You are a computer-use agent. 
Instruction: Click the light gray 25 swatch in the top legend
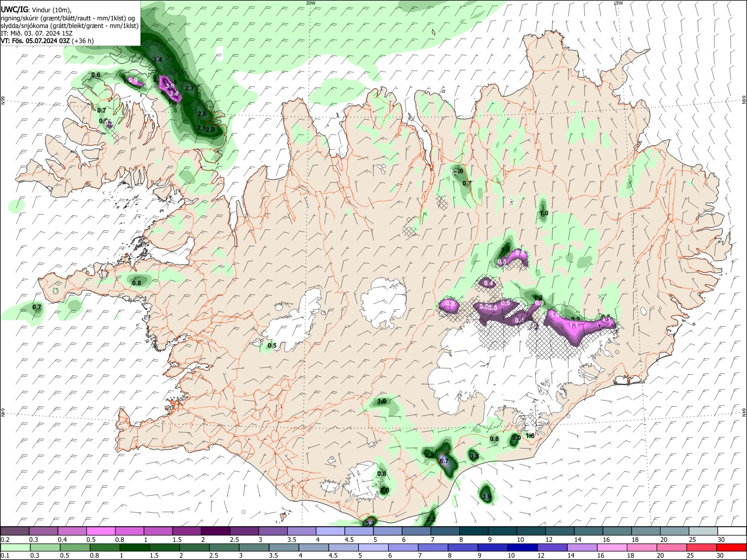[703, 531]
